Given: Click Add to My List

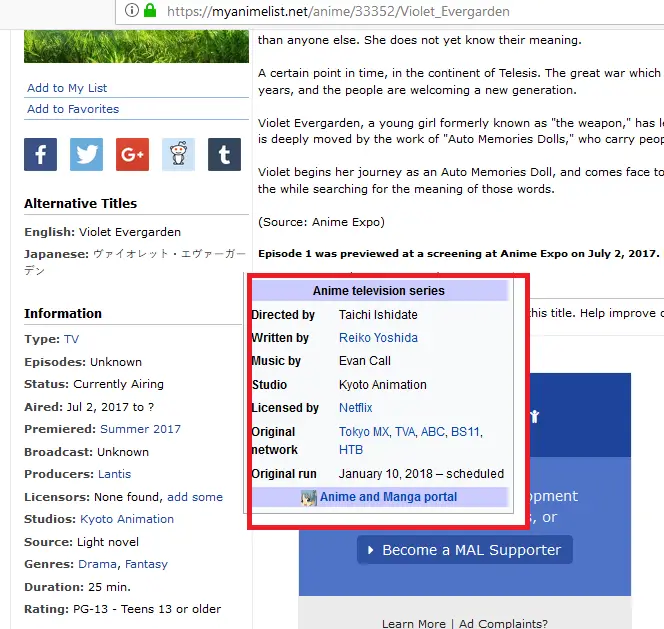Looking at the screenshot, I should (67, 88).
